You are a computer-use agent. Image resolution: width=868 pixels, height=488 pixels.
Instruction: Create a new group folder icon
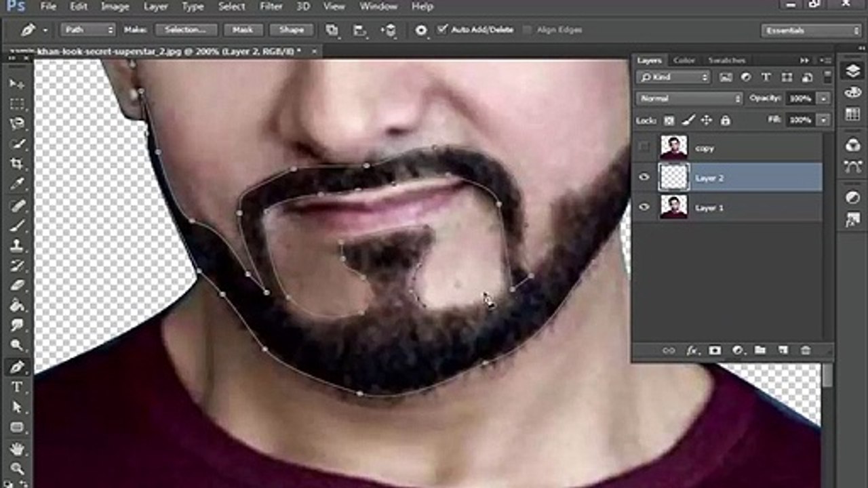pos(760,350)
